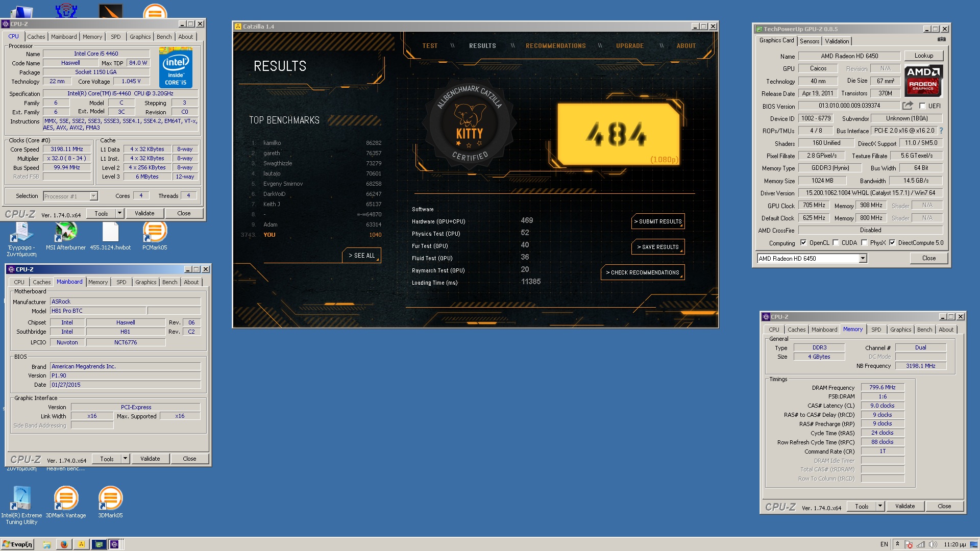Click the Intel inside Core i5 logo
The image size is (980, 551).
tap(176, 68)
